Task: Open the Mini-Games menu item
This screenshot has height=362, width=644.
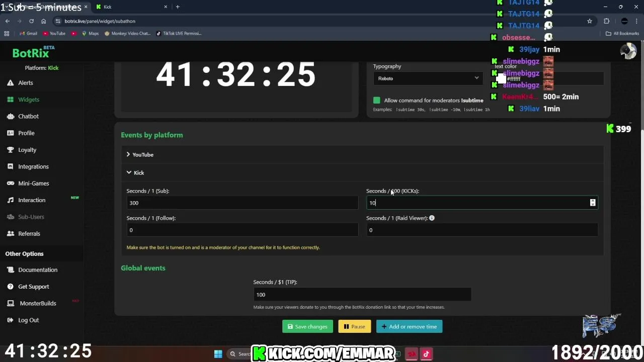Action: click(x=34, y=184)
